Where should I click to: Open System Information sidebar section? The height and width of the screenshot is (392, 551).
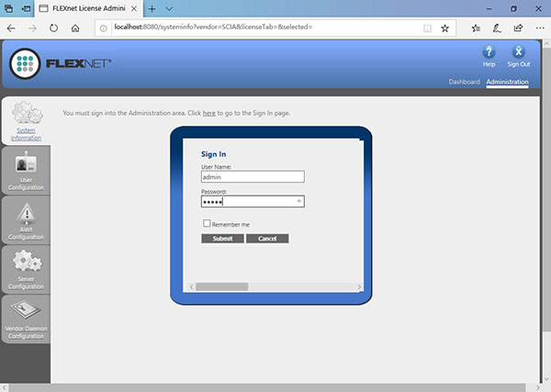click(x=26, y=121)
